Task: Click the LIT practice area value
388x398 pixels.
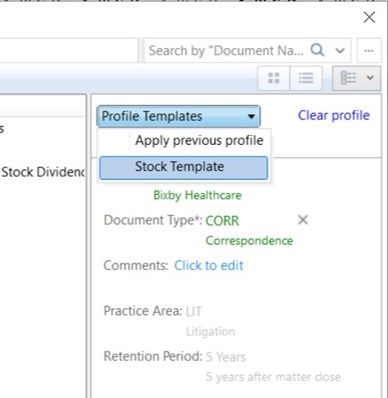Action: [194, 311]
